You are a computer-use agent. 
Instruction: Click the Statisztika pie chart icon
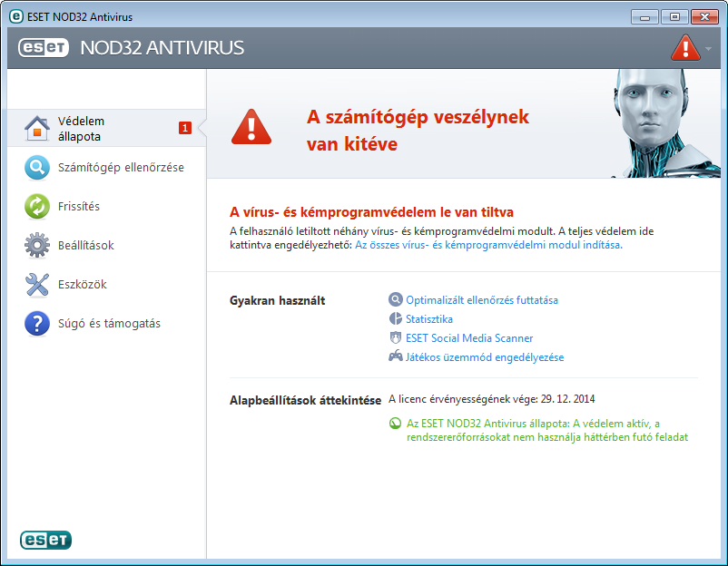pos(395,318)
